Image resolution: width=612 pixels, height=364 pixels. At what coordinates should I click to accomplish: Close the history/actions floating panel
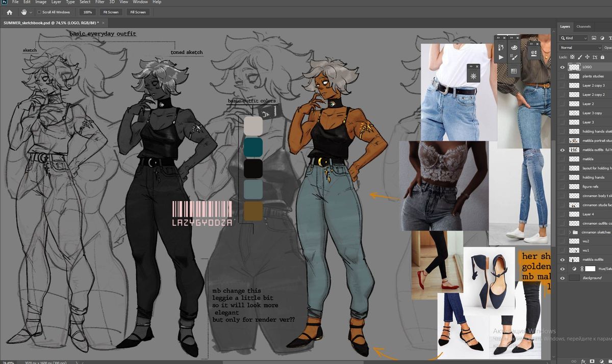click(x=504, y=38)
